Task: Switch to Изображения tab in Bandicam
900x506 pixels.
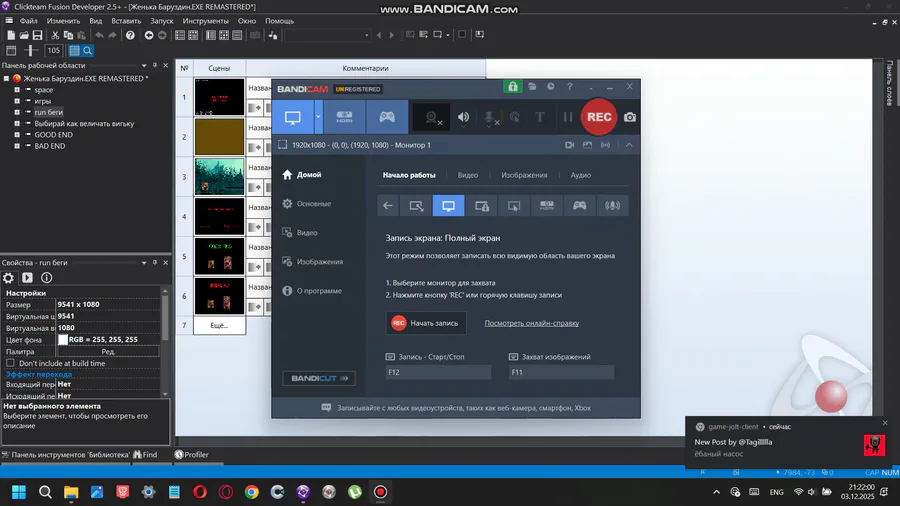Action: (524, 175)
